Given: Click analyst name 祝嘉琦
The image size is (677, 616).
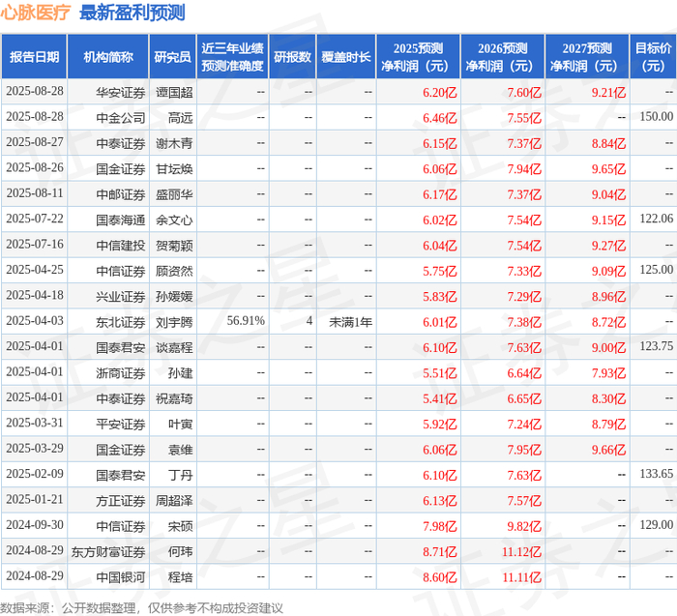Looking at the screenshot, I should coord(174,398).
